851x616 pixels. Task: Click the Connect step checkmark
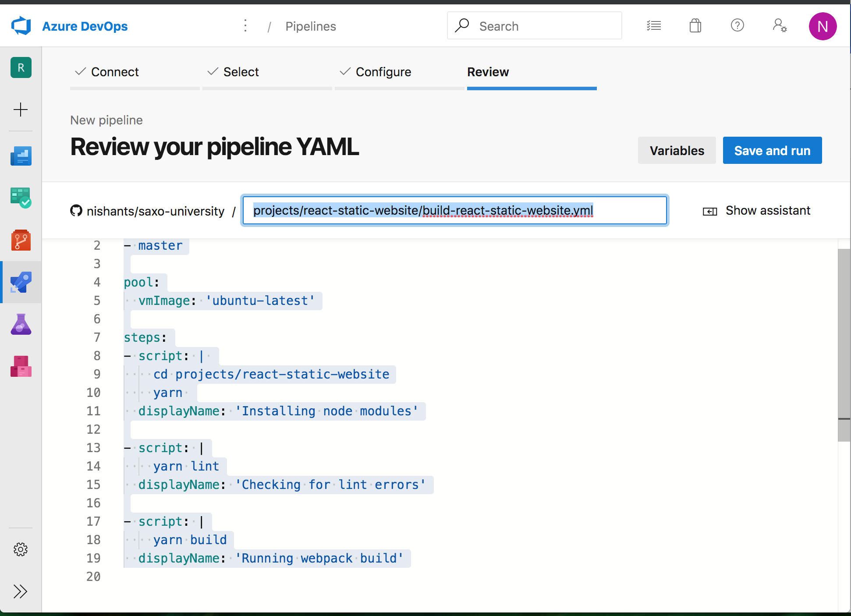point(81,71)
